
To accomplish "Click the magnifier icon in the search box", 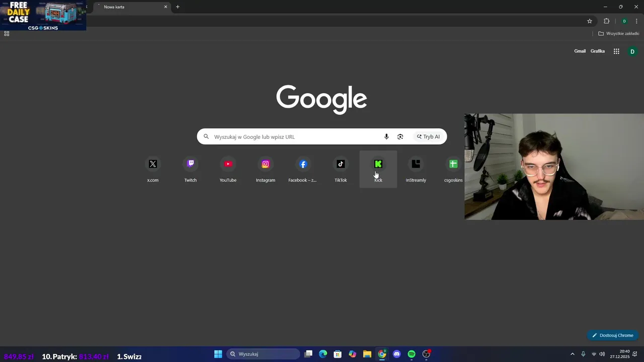I will [206, 137].
